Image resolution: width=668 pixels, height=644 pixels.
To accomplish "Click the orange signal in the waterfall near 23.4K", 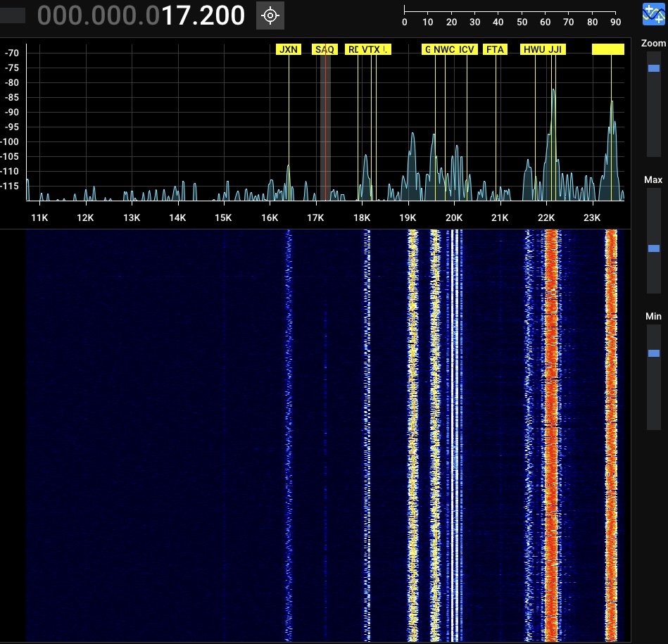I will [611, 434].
